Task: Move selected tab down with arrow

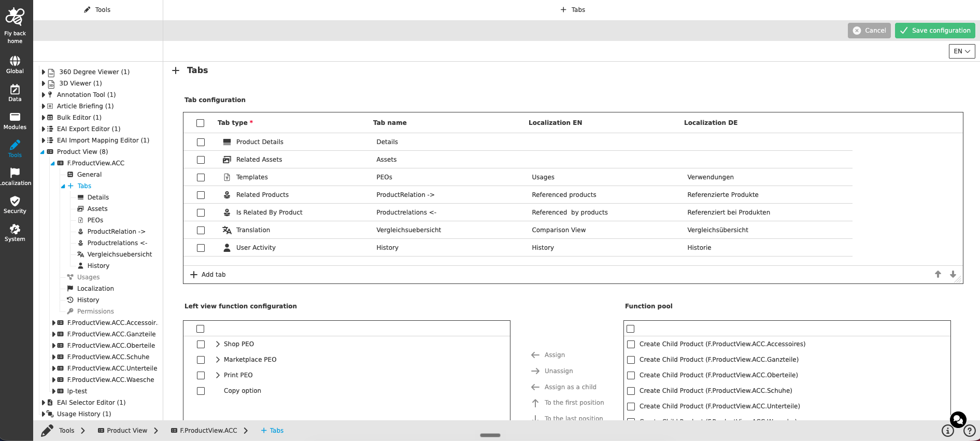Action: tap(953, 274)
